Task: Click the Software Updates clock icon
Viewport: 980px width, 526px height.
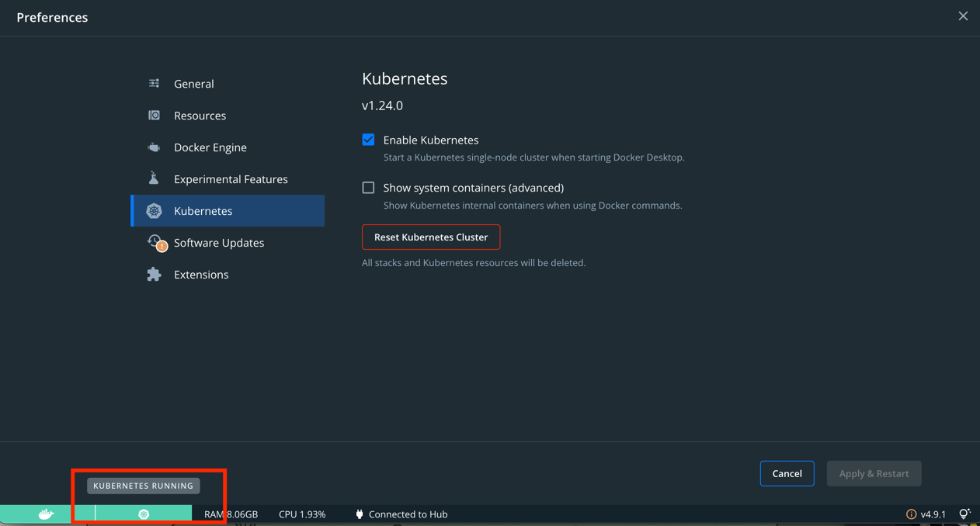Action: (156, 242)
